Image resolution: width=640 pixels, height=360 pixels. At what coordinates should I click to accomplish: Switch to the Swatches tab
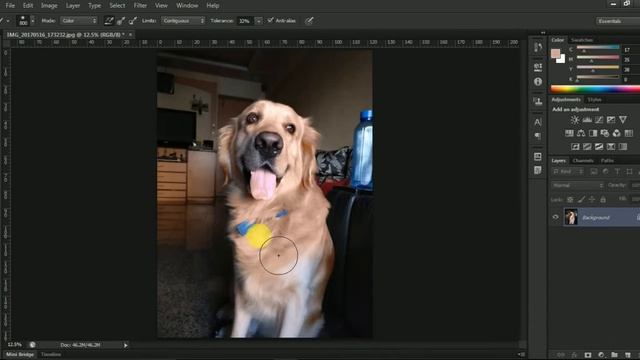click(x=582, y=40)
